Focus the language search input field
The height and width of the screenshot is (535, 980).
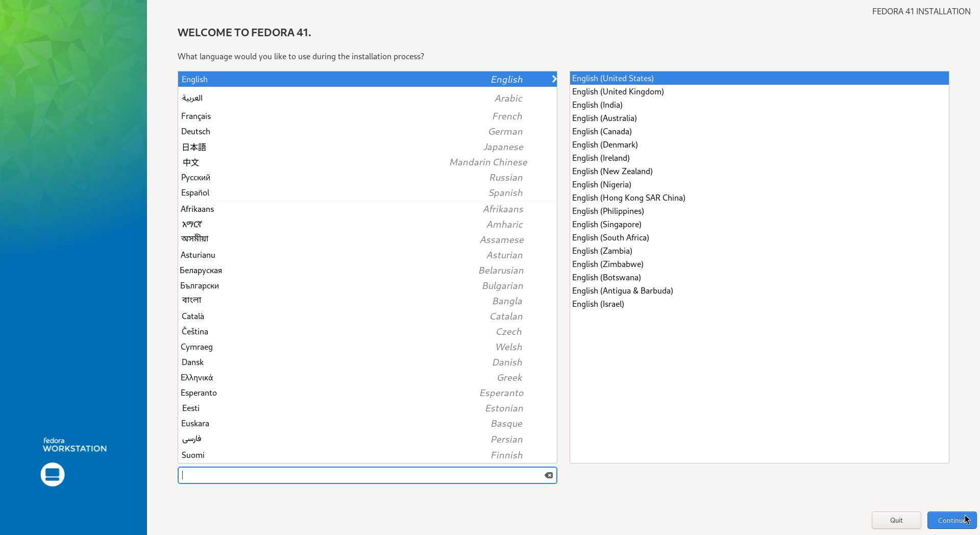pyautogui.click(x=367, y=475)
